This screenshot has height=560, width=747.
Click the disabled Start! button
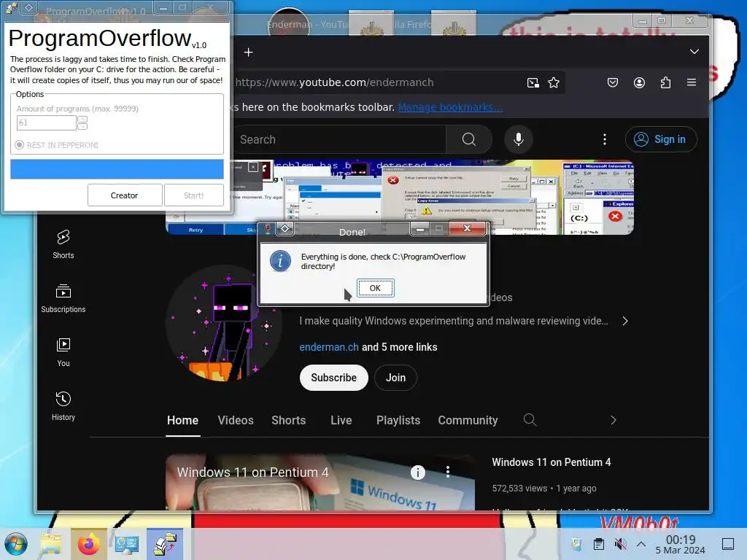pyautogui.click(x=194, y=195)
